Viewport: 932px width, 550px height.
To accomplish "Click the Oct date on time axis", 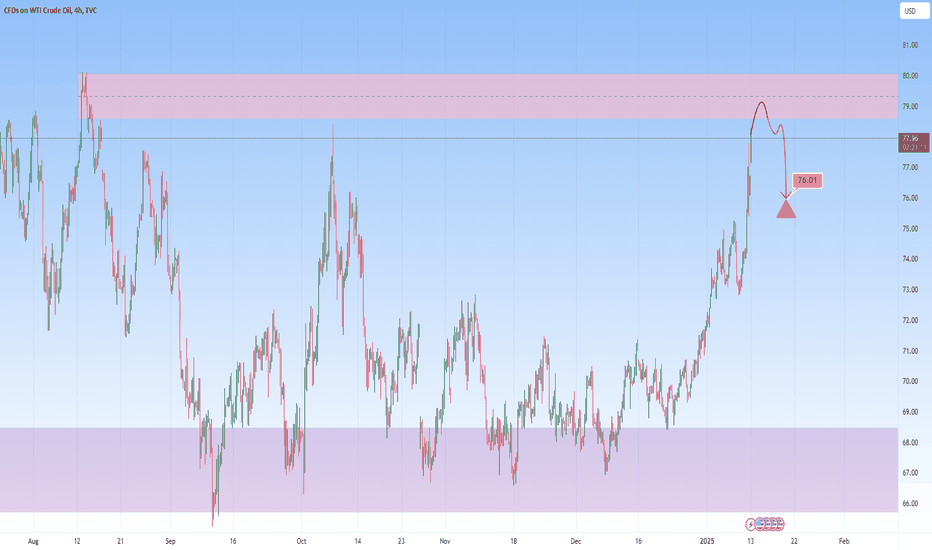I will pos(301,541).
